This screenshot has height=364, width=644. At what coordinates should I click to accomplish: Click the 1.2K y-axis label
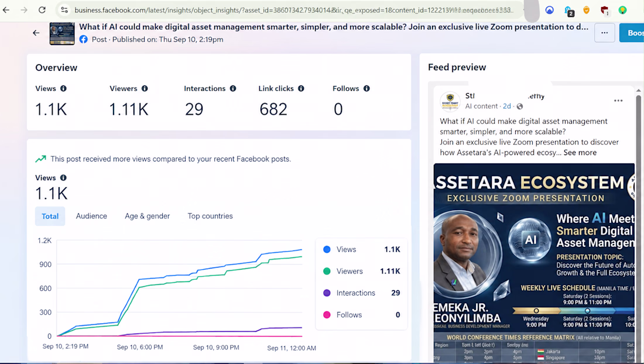tap(44, 241)
